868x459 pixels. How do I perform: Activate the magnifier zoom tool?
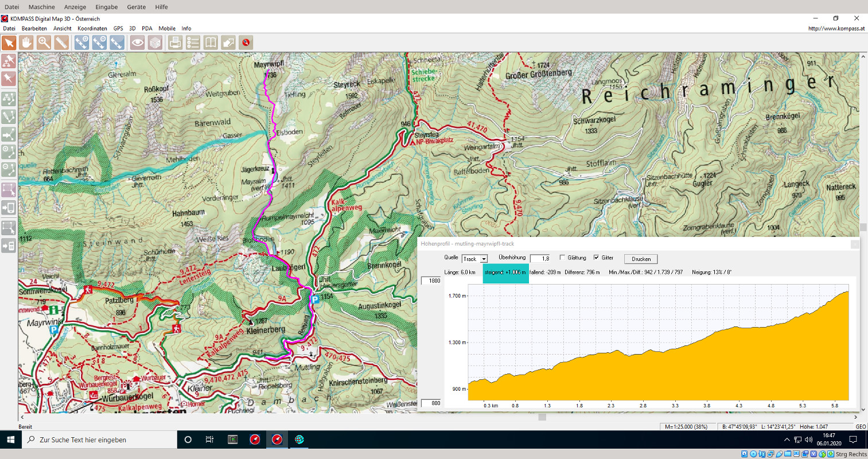pyautogui.click(x=44, y=42)
